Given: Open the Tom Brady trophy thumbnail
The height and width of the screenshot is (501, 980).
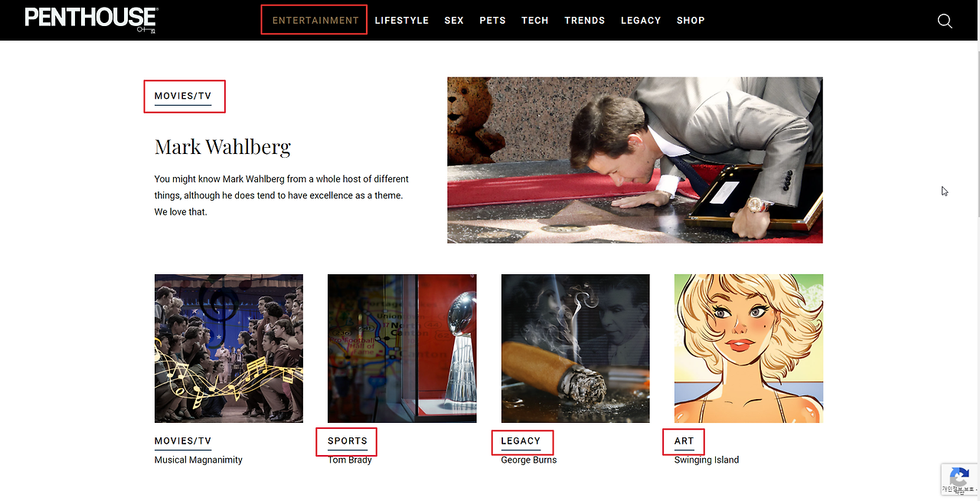Looking at the screenshot, I should [402, 349].
